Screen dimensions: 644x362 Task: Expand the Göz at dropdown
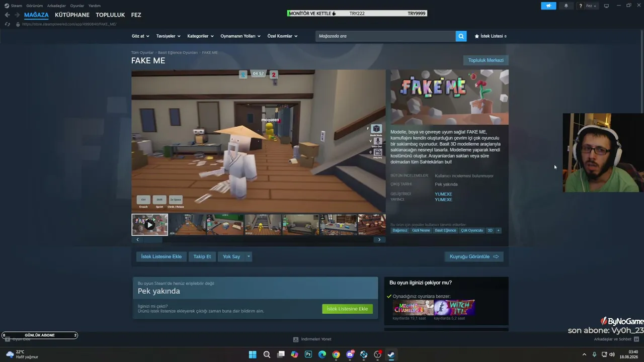pyautogui.click(x=140, y=36)
